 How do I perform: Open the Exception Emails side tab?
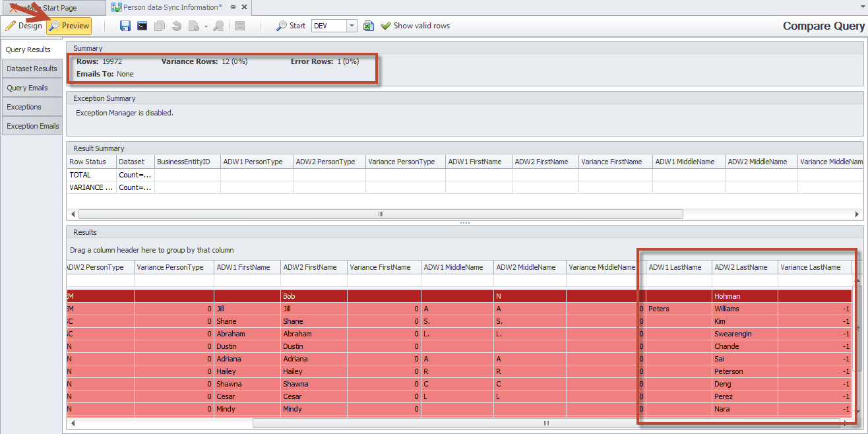pyautogui.click(x=32, y=126)
